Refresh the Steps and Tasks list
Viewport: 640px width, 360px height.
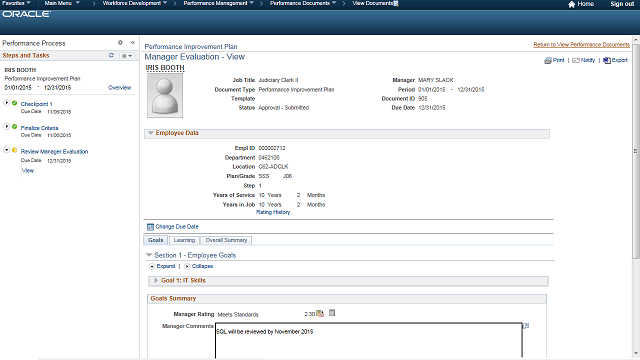[x=111, y=55]
